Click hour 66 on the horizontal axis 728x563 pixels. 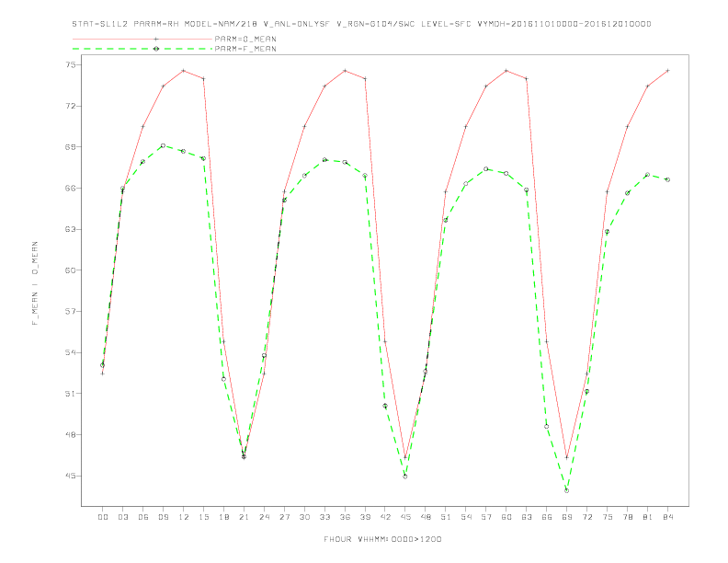click(547, 517)
